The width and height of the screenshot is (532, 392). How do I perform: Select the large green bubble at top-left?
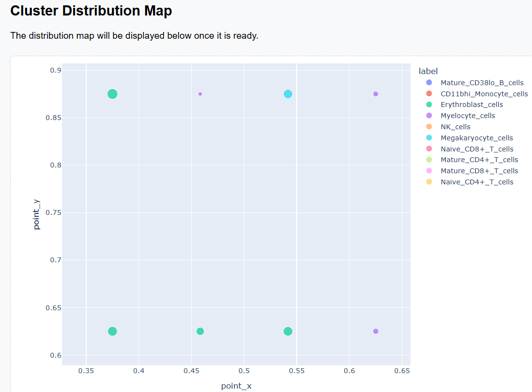point(112,94)
